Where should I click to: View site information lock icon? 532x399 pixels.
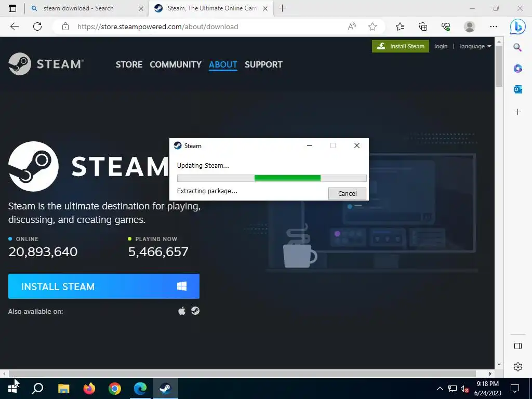[65, 26]
